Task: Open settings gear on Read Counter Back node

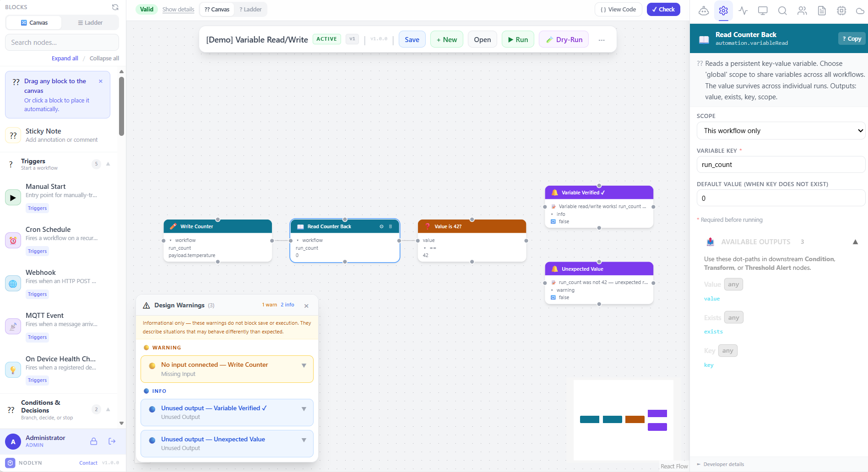Action: tap(381, 226)
